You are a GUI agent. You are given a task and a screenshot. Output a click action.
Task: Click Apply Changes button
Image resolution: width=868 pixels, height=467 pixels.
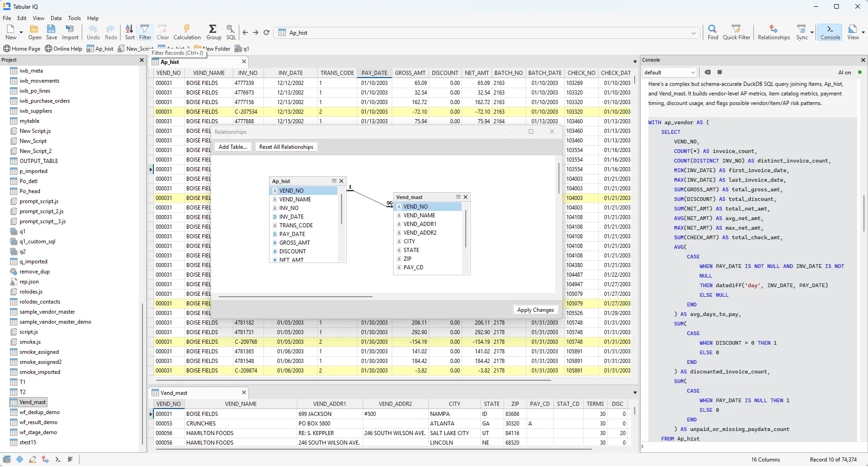(x=536, y=310)
